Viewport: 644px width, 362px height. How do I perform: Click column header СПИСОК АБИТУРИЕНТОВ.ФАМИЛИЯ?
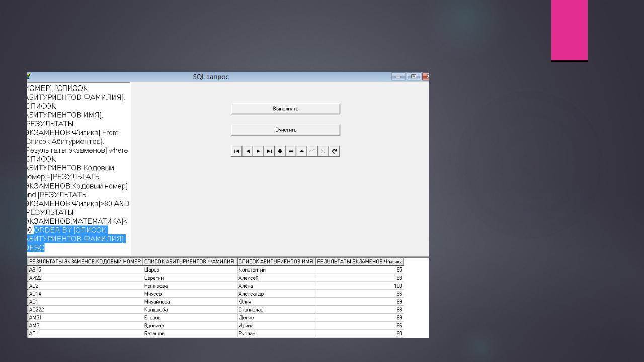coord(190,261)
